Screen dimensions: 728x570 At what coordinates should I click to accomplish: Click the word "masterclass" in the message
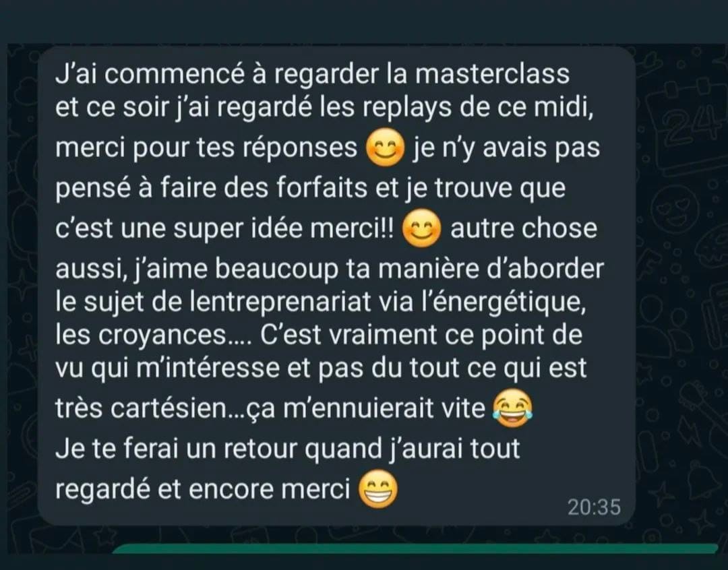pos(492,74)
